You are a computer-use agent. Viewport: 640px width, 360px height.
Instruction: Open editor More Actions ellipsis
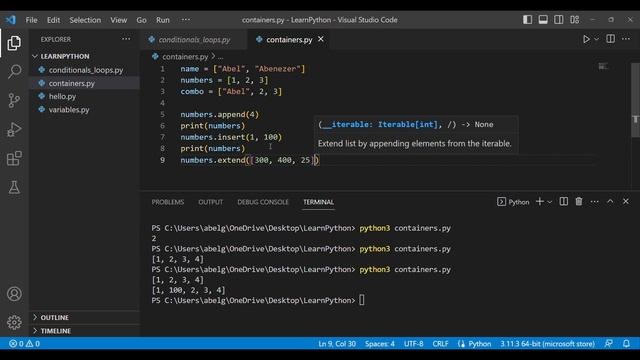pyautogui.click(x=626, y=39)
